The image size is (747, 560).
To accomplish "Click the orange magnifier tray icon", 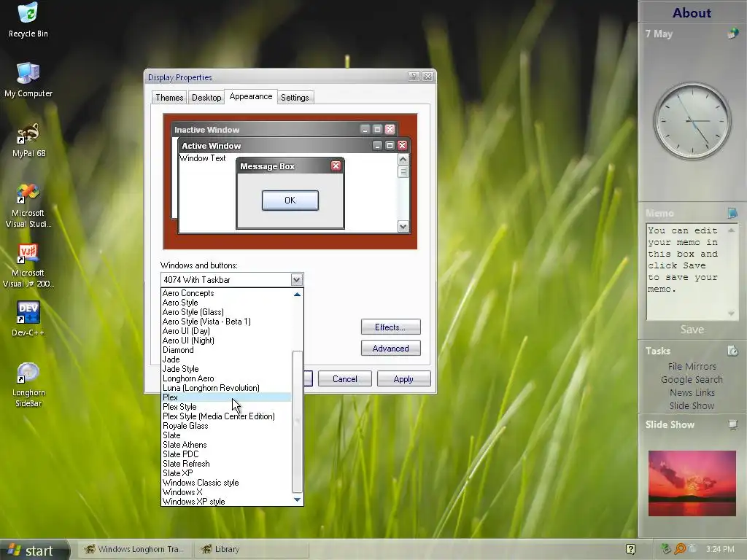I will click(x=680, y=549).
